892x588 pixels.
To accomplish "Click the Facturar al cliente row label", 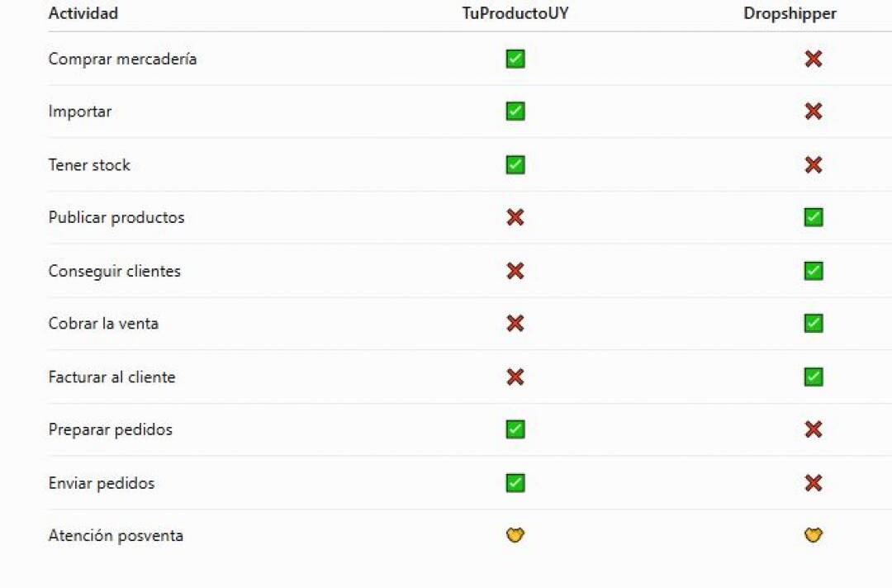I will (111, 377).
